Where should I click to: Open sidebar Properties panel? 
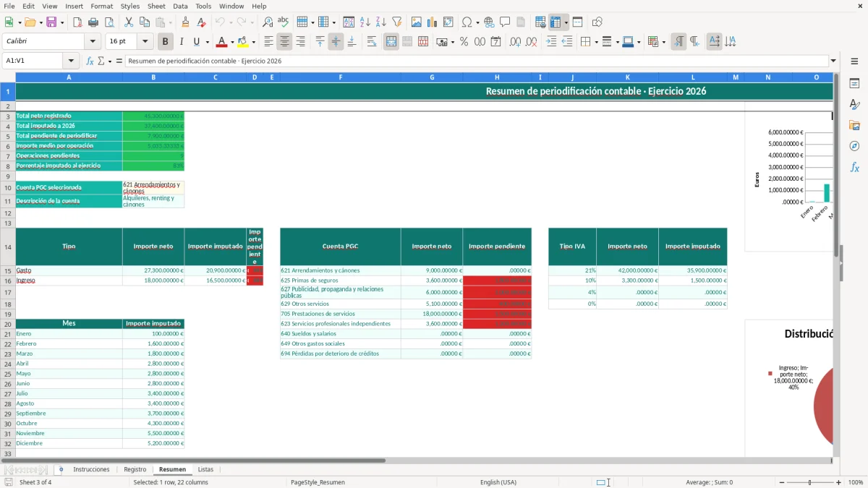coord(854,84)
